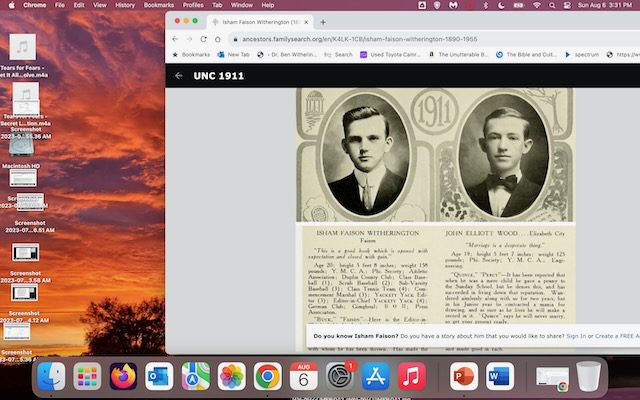The image size is (640, 400).
Task: Open The Unutterable B... bookmark
Action: (x=458, y=54)
